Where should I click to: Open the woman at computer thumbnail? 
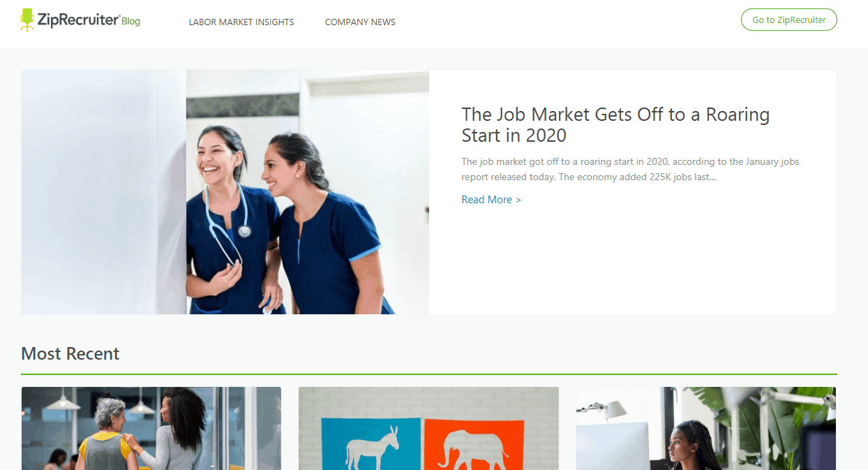[x=705, y=428]
